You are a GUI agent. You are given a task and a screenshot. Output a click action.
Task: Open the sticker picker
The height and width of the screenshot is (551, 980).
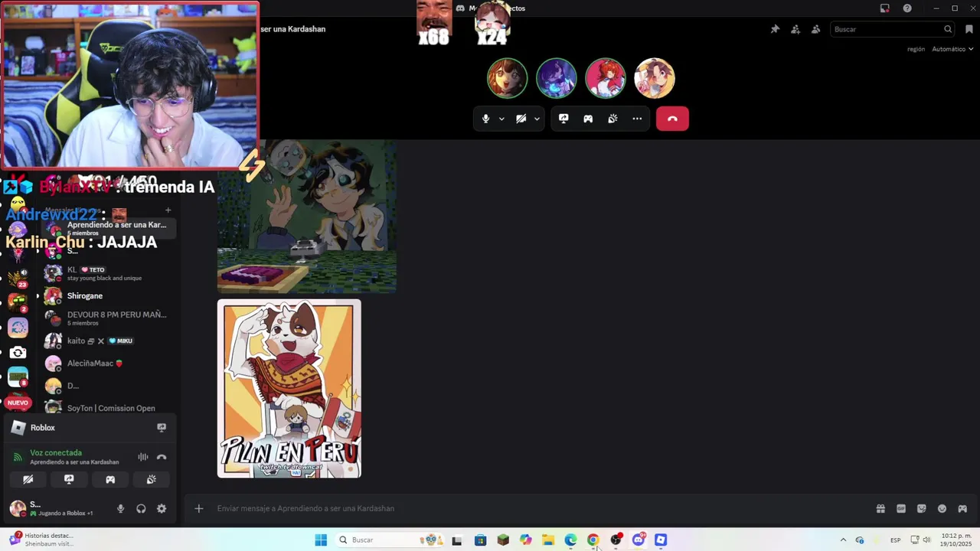[x=922, y=508]
